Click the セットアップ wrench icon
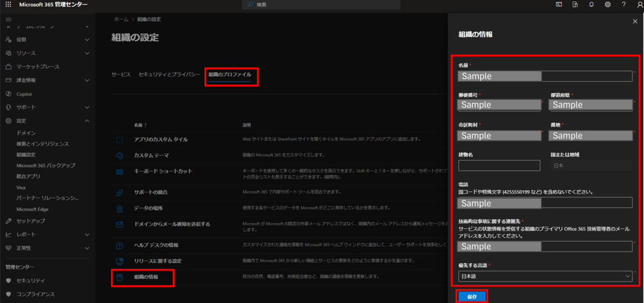The image size is (644, 303). (x=8, y=221)
